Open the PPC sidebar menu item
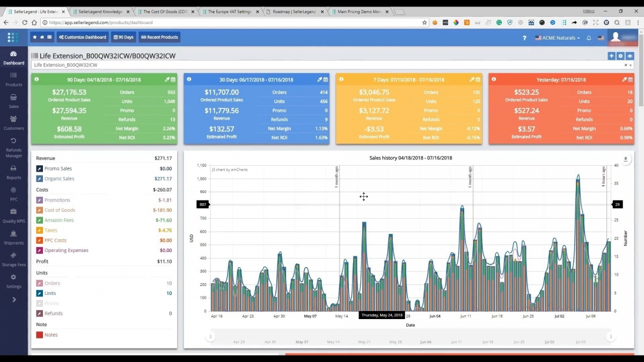Screen dimensions: 644x362 coord(13,194)
